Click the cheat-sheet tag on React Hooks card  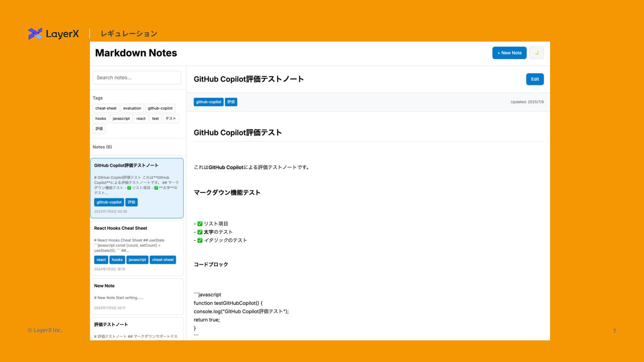(x=163, y=260)
